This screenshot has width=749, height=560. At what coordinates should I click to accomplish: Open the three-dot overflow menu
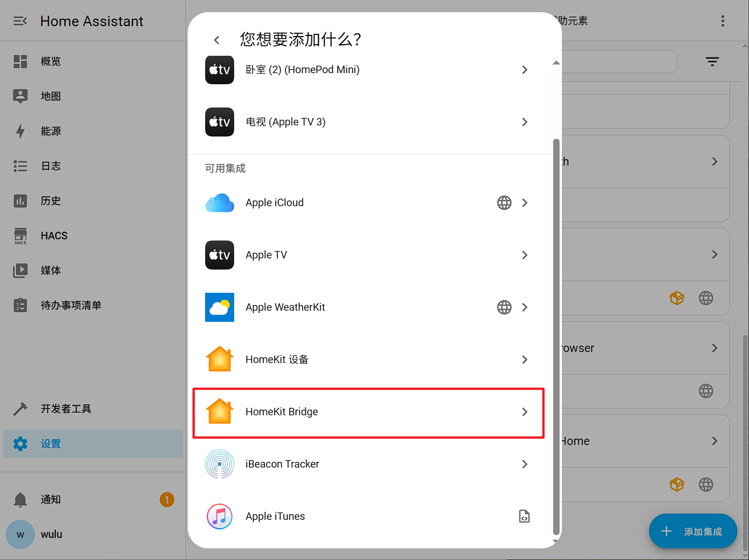click(723, 21)
